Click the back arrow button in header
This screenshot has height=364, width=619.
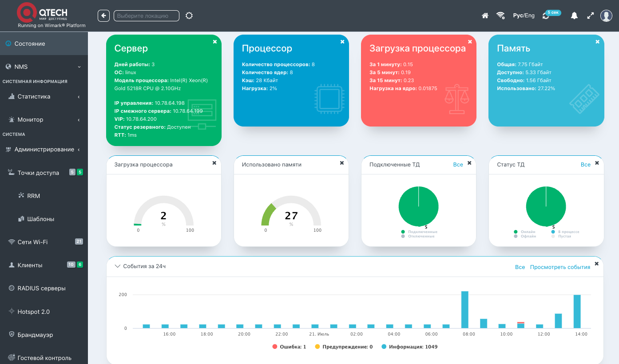click(x=103, y=16)
